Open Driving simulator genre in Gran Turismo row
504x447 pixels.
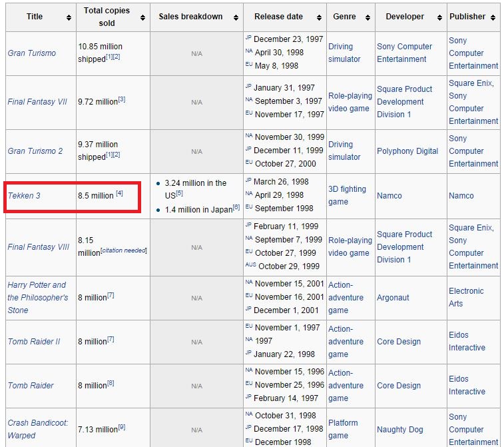(x=344, y=53)
